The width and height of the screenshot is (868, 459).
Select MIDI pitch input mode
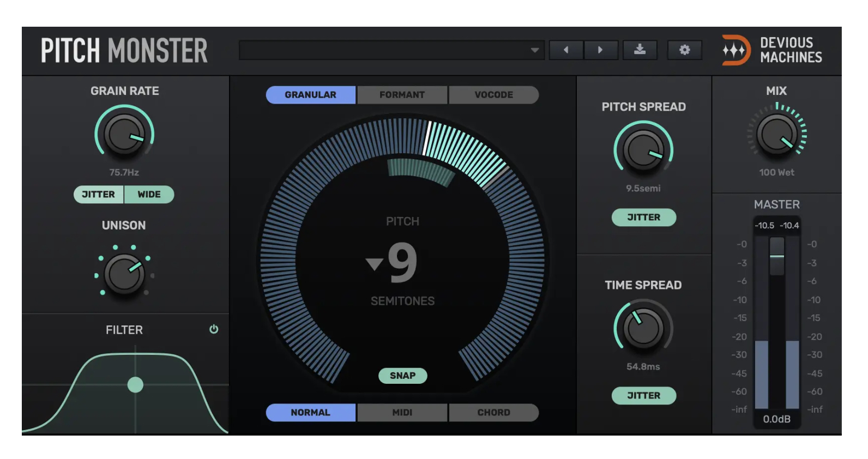(x=402, y=413)
